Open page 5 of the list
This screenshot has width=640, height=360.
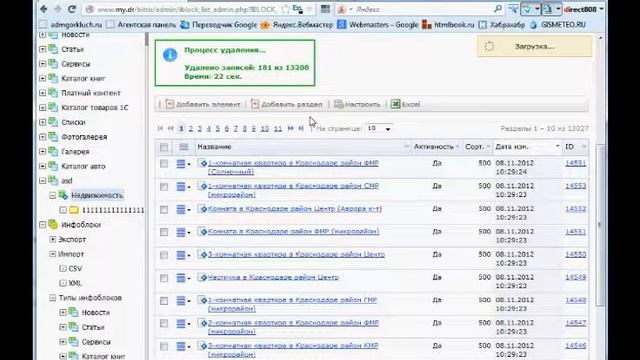click(x=218, y=129)
